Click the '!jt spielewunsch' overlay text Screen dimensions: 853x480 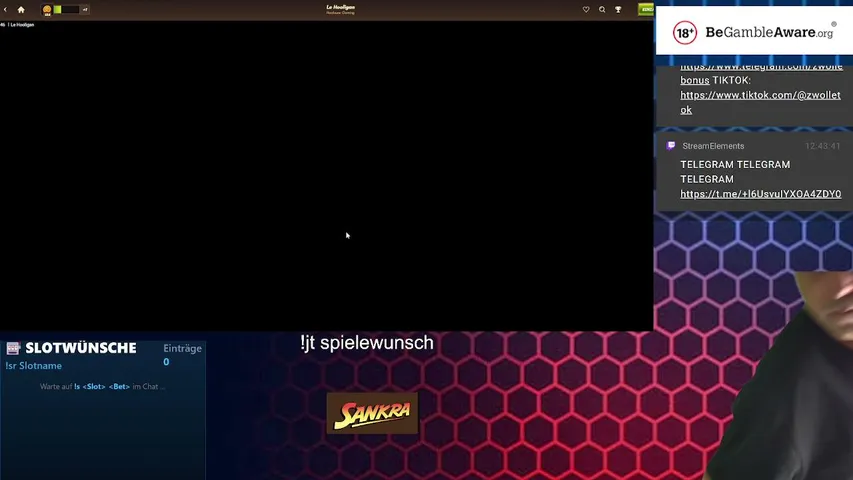(367, 343)
